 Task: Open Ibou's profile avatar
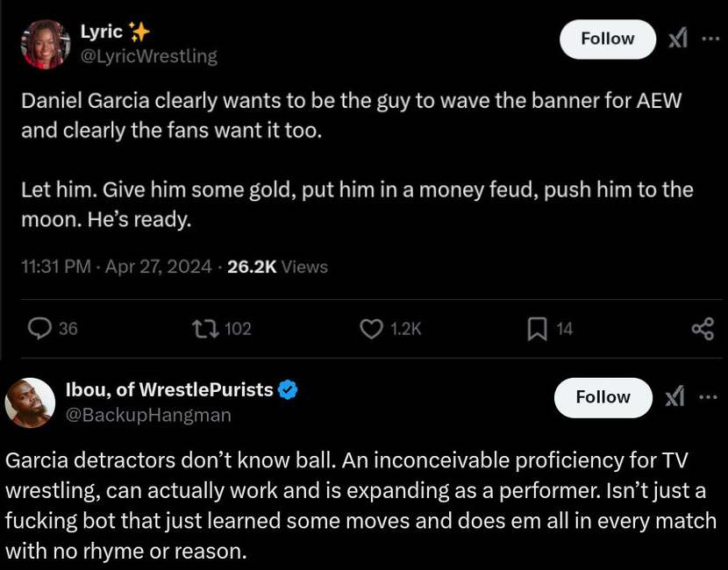click(31, 404)
